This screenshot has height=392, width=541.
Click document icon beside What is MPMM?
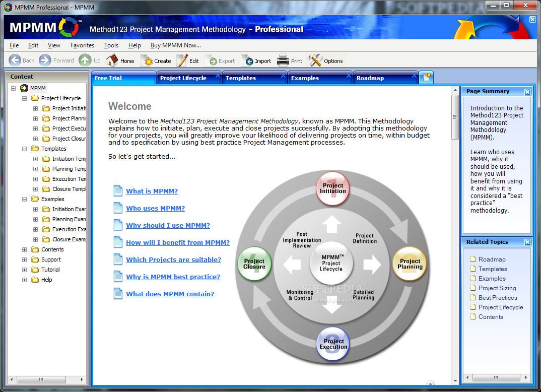coord(118,190)
